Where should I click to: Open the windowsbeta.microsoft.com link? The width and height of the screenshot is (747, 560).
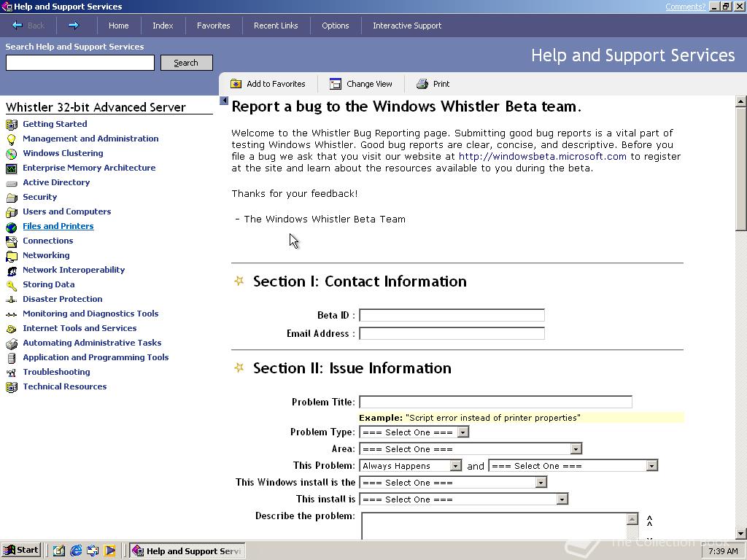point(543,156)
